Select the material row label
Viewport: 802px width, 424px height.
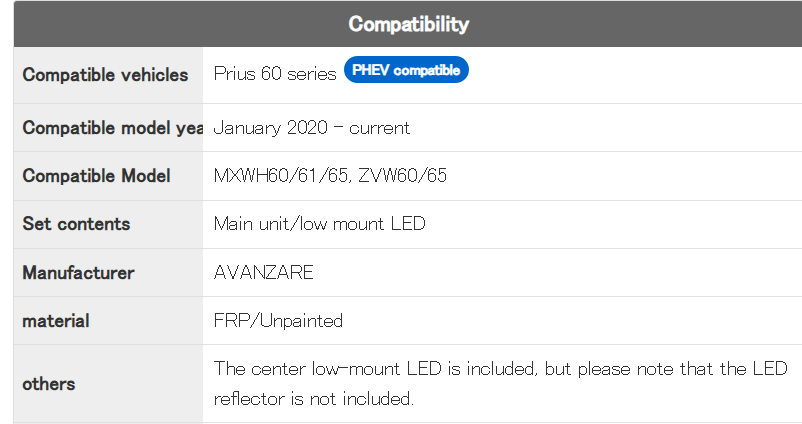click(55, 321)
